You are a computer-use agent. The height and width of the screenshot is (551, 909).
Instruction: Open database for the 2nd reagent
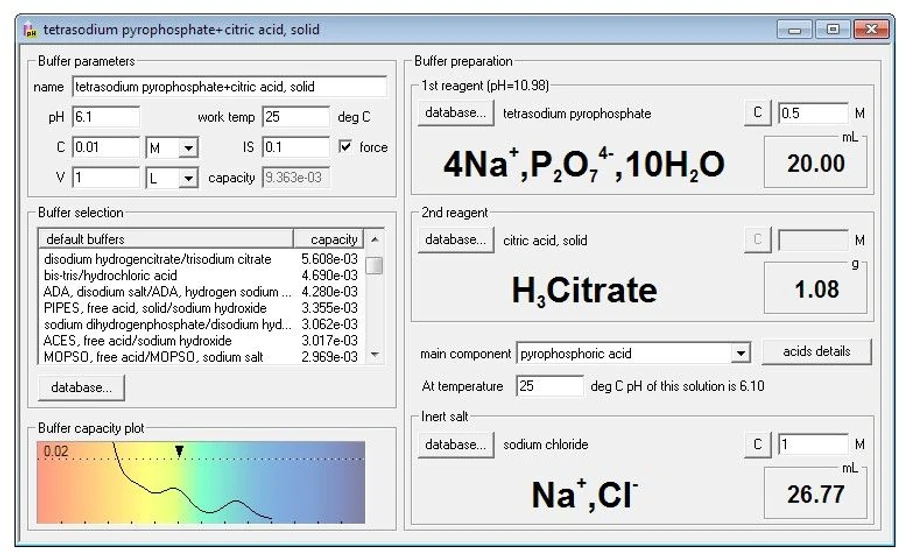click(456, 240)
